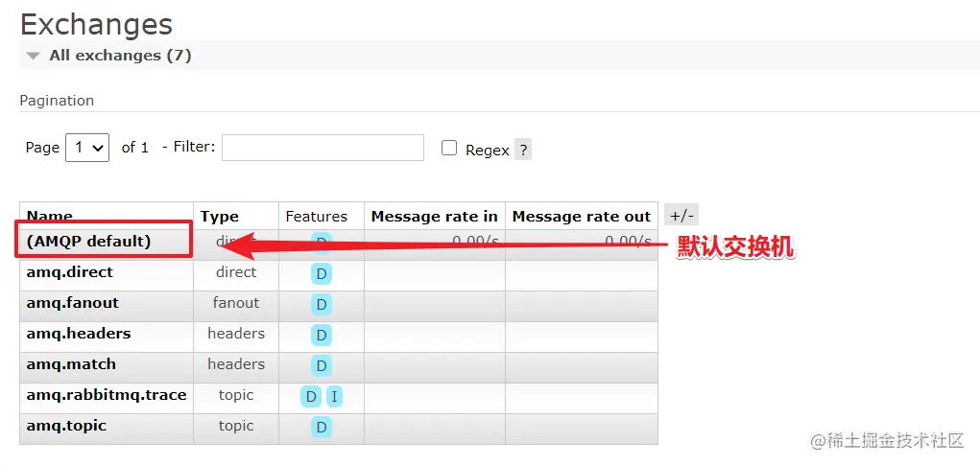Open the amq.topic exchange
Image resolution: width=980 pixels, height=466 pixels.
click(66, 426)
